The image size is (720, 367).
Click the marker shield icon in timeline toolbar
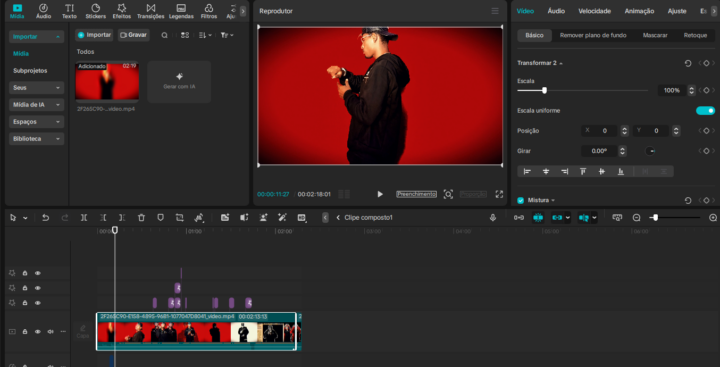[x=160, y=218]
